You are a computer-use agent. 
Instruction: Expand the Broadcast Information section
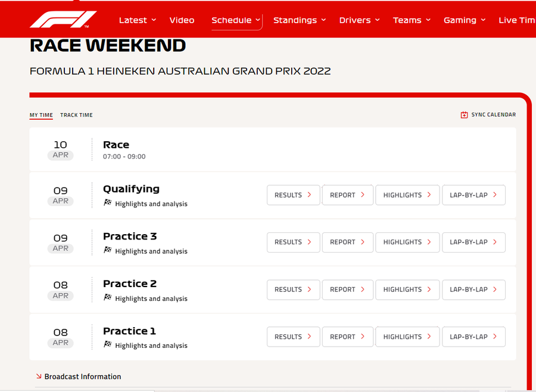[x=83, y=377]
